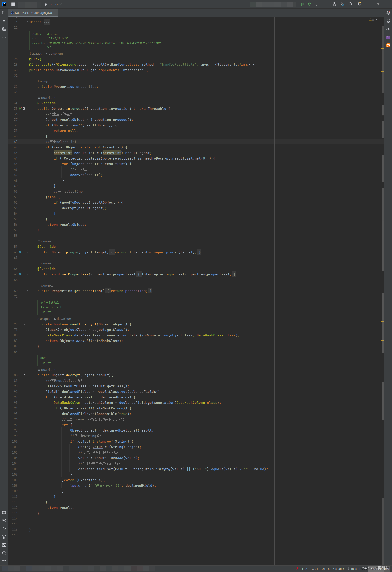Run the current configuration with the green play icon
This screenshot has height=572, width=392.
(x=302, y=4)
